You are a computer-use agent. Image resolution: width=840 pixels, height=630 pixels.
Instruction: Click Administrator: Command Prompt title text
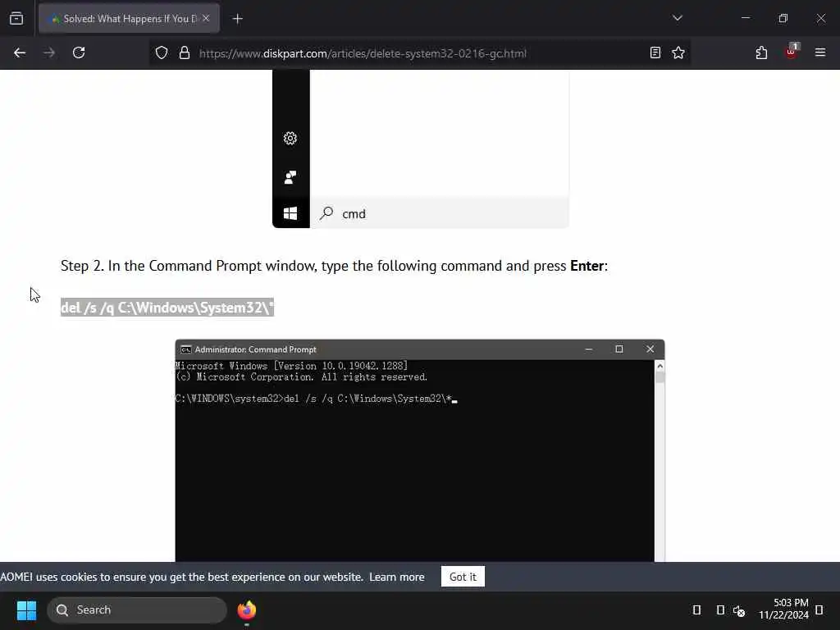tap(256, 349)
